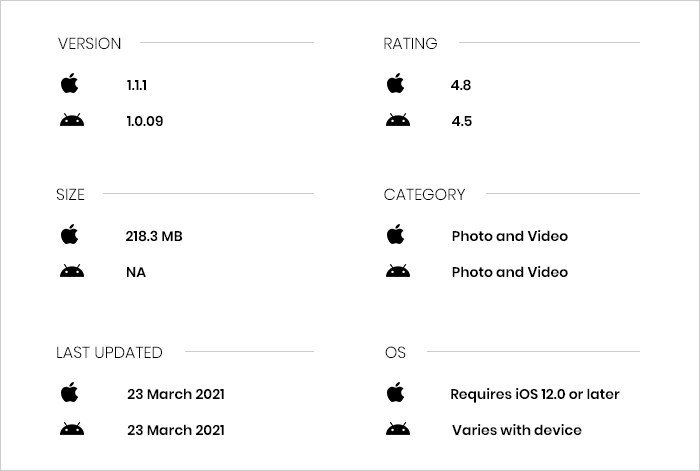
Task: Select the iOS version number 1.1.1
Action: pos(137,85)
